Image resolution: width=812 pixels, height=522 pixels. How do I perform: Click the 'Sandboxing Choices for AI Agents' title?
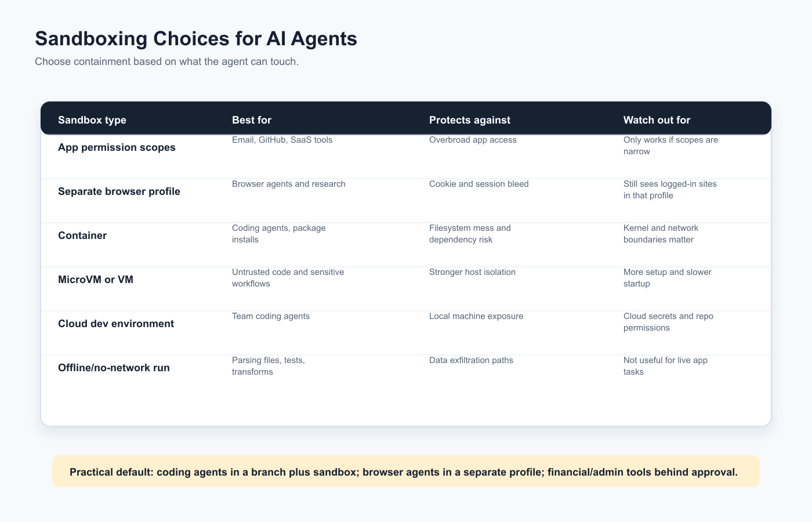[x=196, y=38]
